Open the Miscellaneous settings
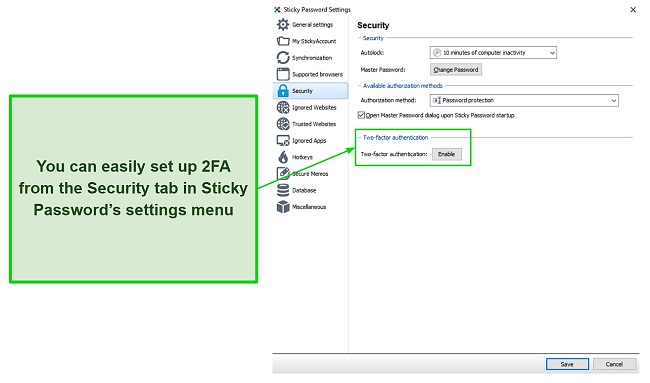Screen dimensions: 650x383 click(310, 207)
